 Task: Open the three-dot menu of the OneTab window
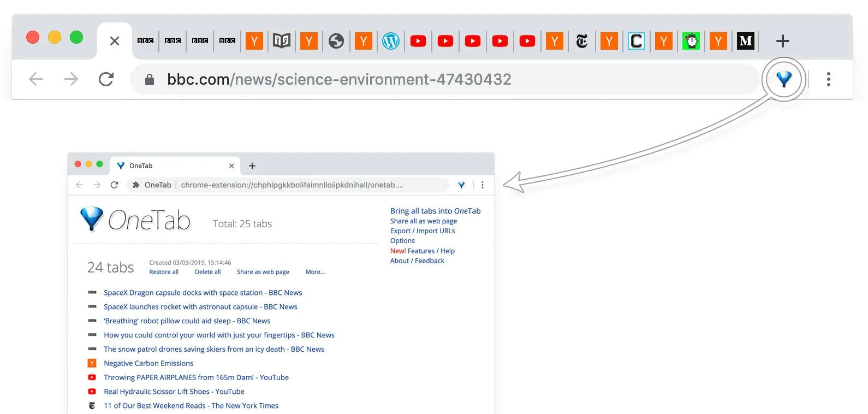point(483,185)
